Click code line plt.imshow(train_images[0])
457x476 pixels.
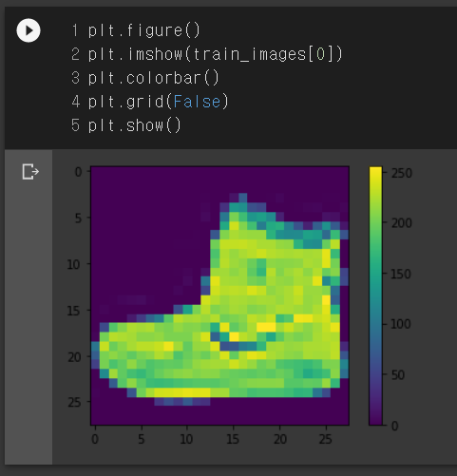pos(216,54)
